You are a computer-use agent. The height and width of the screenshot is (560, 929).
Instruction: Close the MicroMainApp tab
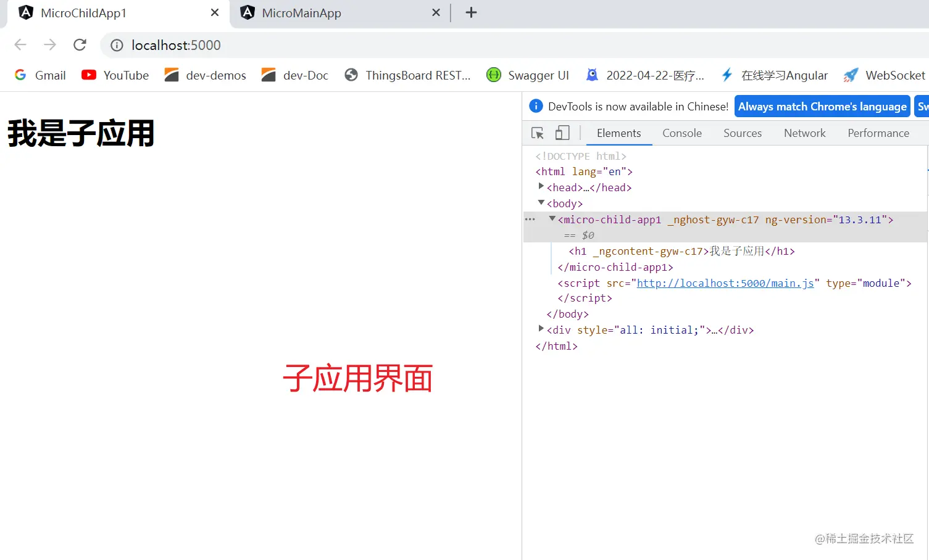click(x=436, y=12)
